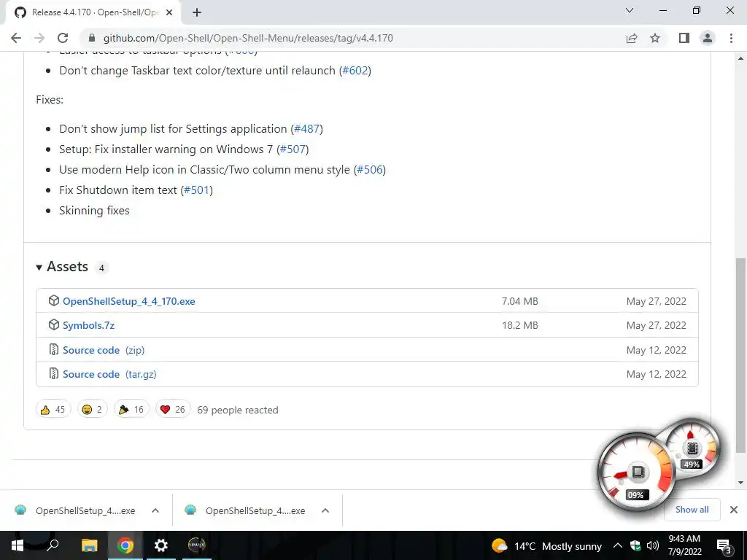Click the scrollbar up arrow
The height and width of the screenshot is (560, 747).
(x=740, y=58)
